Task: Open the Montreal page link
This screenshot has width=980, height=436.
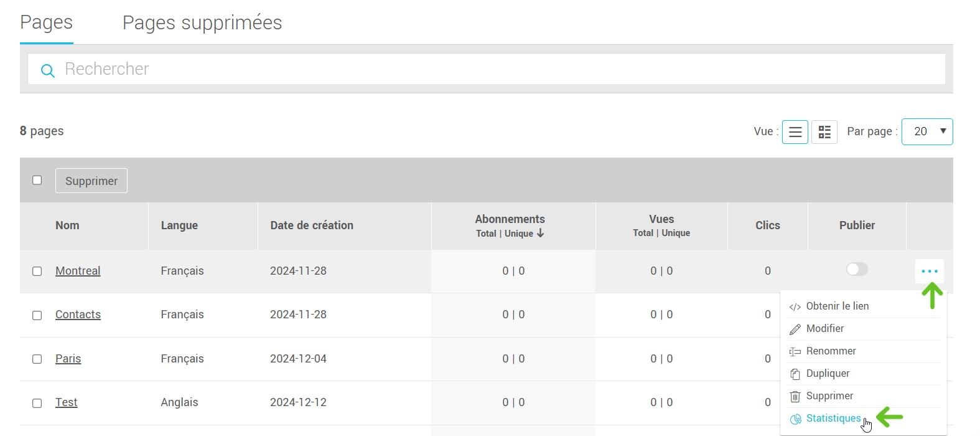Action: tap(78, 271)
